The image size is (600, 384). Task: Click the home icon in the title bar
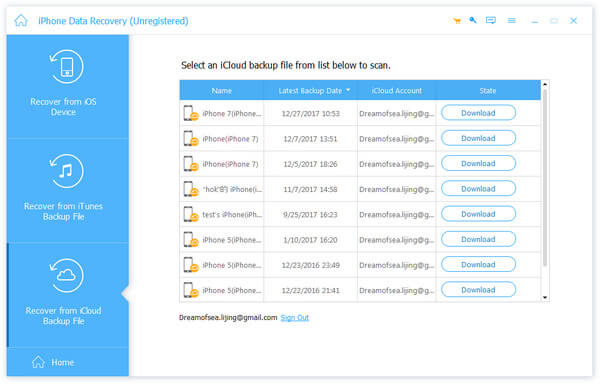pos(21,20)
